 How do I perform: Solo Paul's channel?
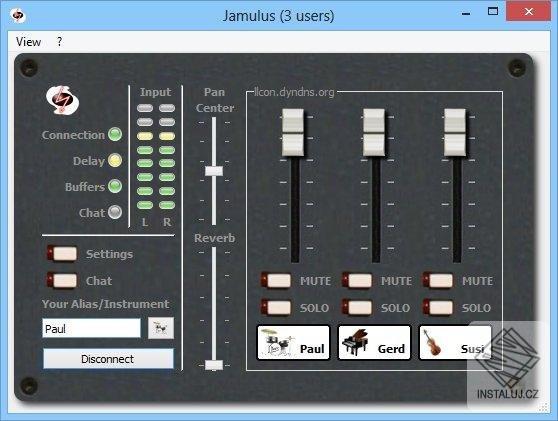(x=276, y=307)
